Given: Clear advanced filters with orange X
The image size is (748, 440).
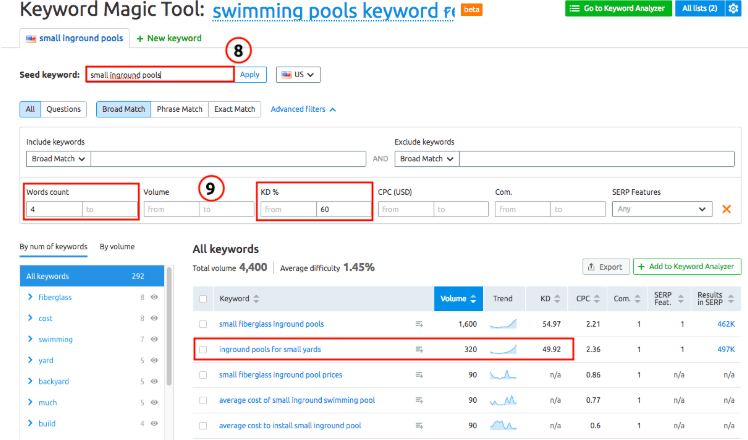Looking at the screenshot, I should point(727,209).
